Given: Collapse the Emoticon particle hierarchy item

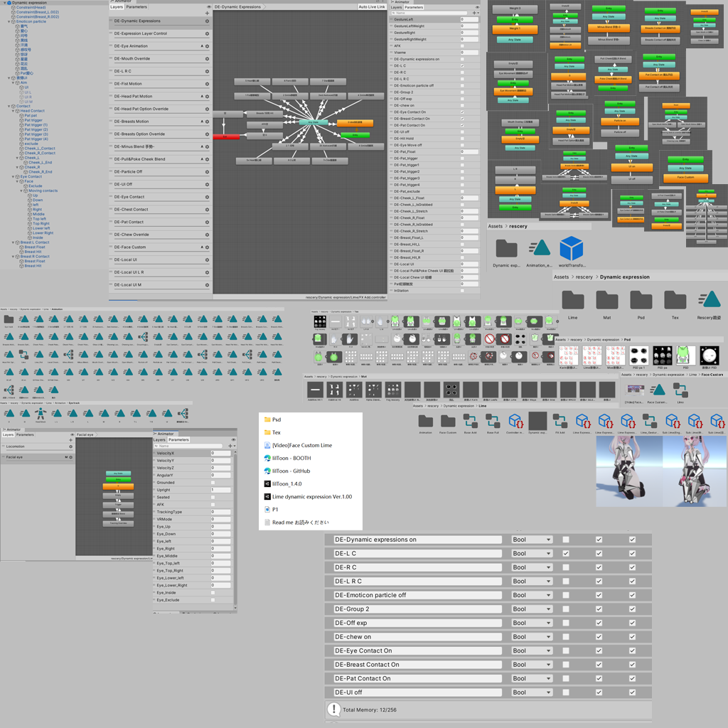Looking at the screenshot, I should coord(9,21).
